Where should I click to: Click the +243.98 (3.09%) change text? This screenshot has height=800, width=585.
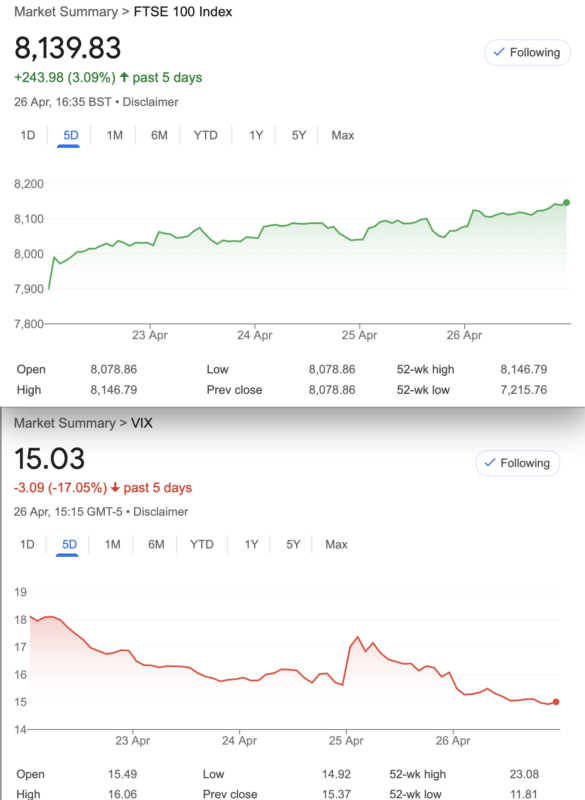65,78
